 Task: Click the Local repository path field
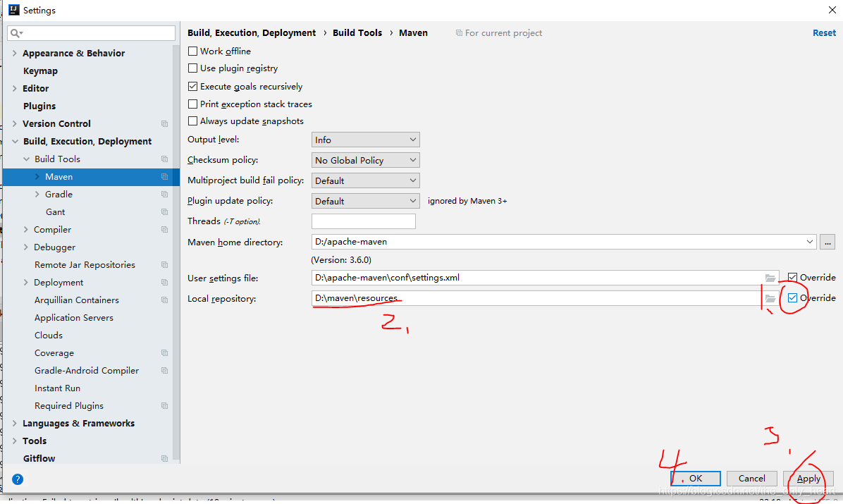coord(536,298)
